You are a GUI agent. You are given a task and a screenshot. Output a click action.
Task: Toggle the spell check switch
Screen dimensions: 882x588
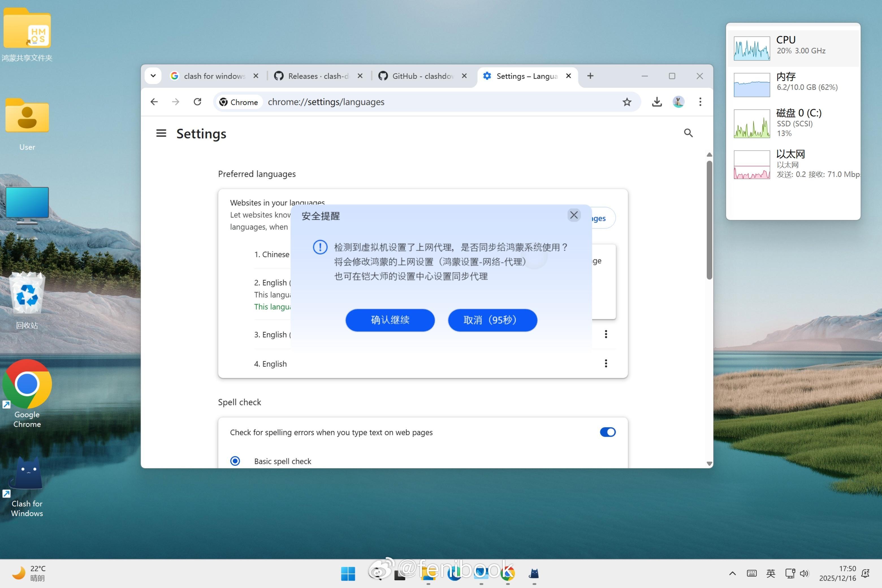point(608,432)
